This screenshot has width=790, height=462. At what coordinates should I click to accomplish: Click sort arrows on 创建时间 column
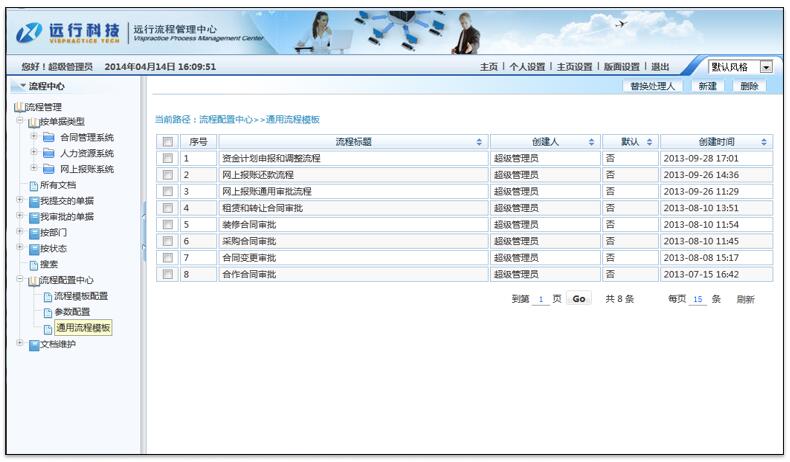[x=765, y=142]
